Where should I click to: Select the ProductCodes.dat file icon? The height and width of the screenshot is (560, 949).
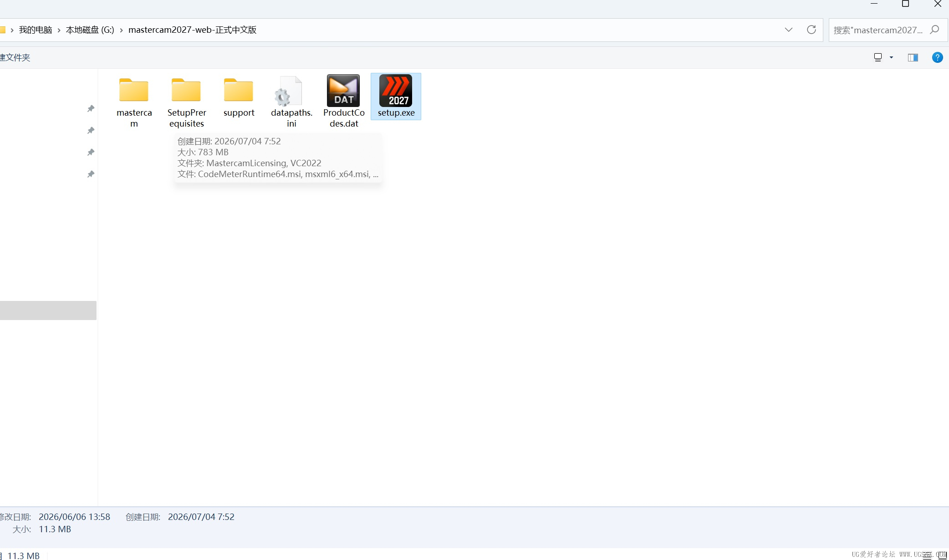(x=343, y=91)
